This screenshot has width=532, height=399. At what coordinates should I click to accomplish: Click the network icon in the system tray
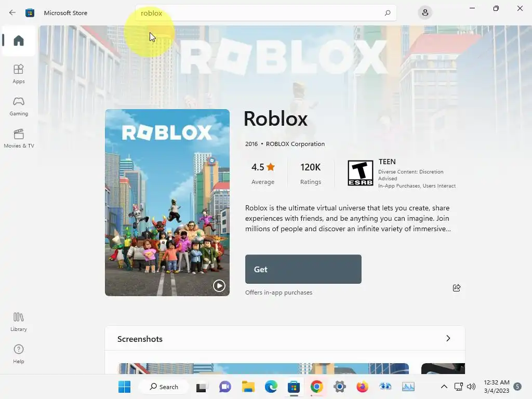coord(459,387)
